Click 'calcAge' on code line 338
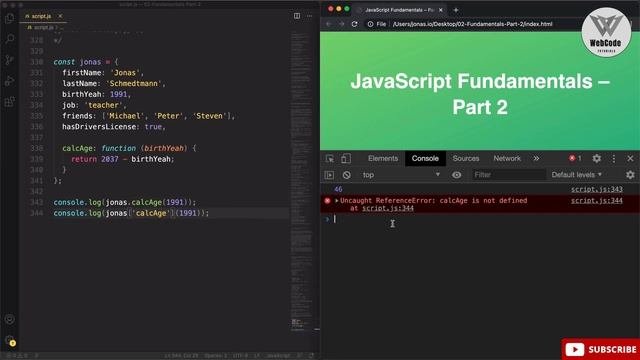The width and height of the screenshot is (640, 360). point(78,148)
